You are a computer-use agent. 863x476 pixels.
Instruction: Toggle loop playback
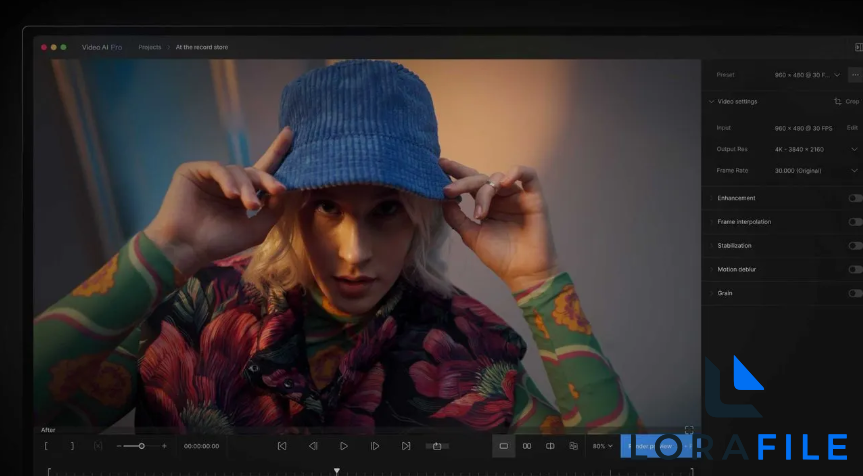[x=437, y=446]
